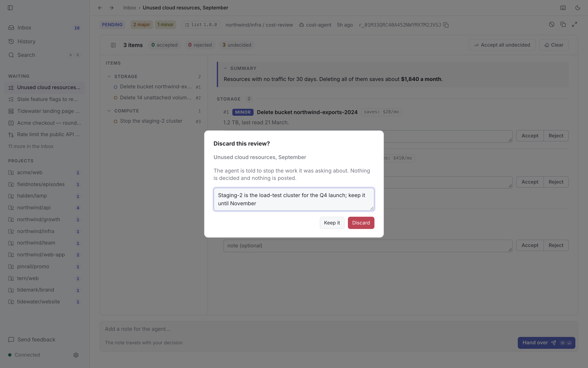Click Add a note for the agent field
This screenshot has width=588, height=368.
tap(339, 329)
